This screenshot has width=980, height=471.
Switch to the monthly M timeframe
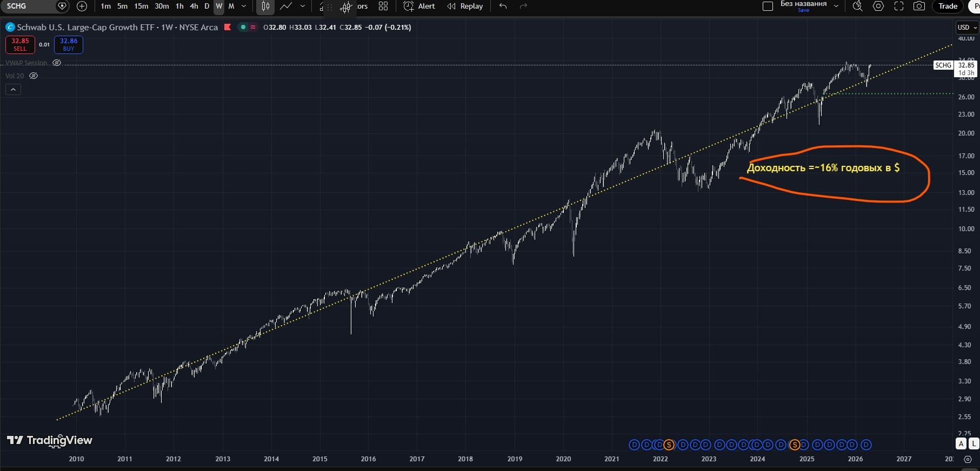(x=231, y=6)
